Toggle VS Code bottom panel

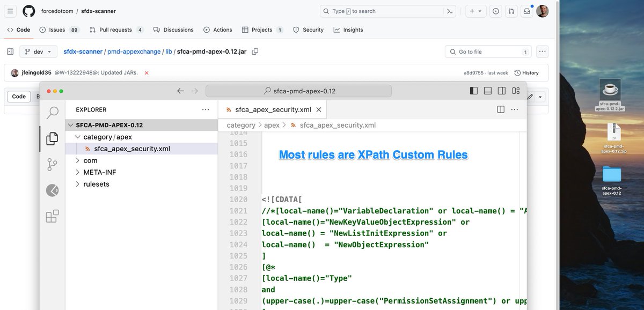488,91
